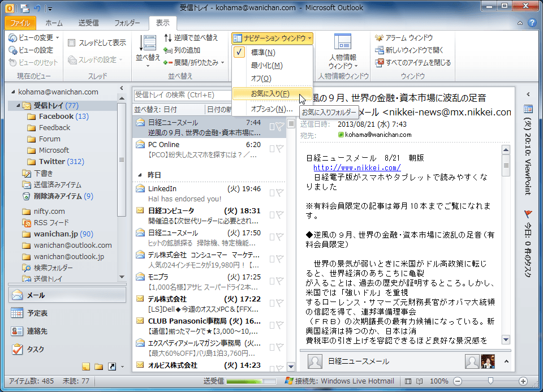The image size is (543, 392).
Task: Flag the デル株式会社 17:22 message
Action: [x=280, y=303]
